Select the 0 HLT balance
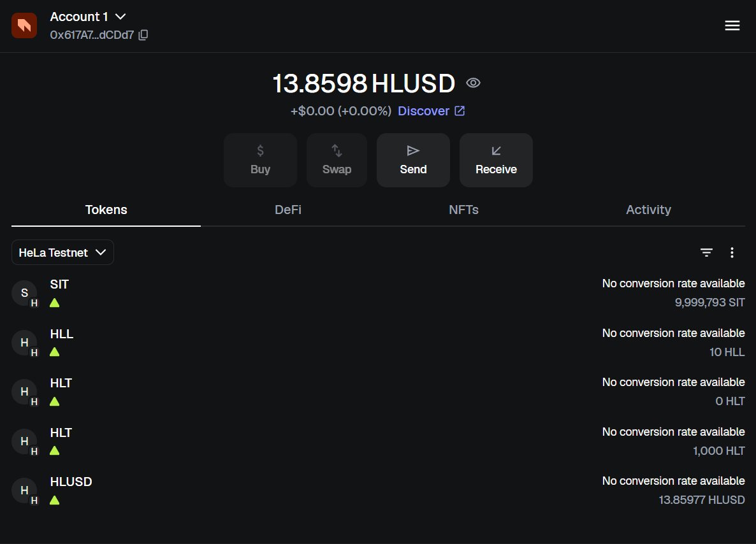756x544 pixels. click(730, 401)
